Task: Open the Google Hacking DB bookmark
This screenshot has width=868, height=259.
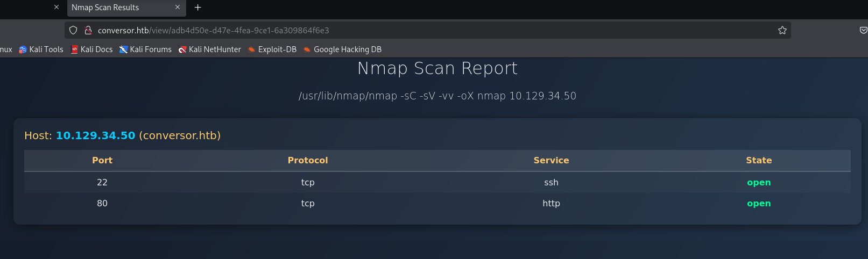Action: (x=342, y=49)
